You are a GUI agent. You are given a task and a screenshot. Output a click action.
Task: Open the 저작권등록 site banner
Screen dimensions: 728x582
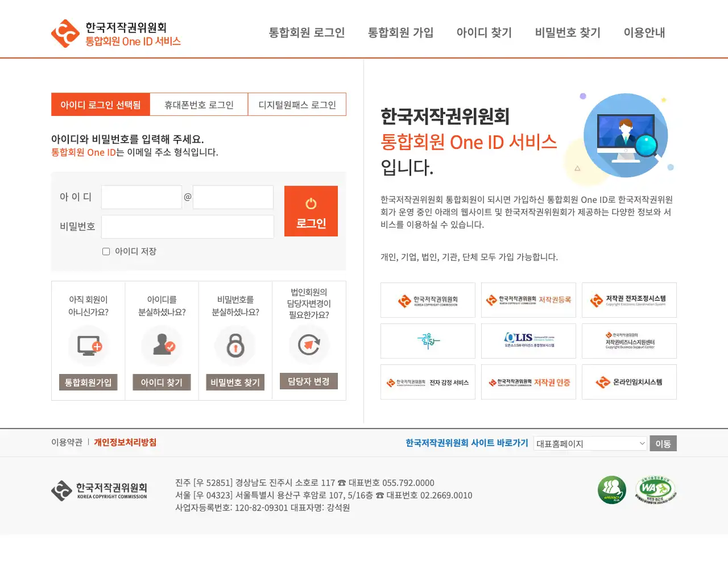click(528, 300)
